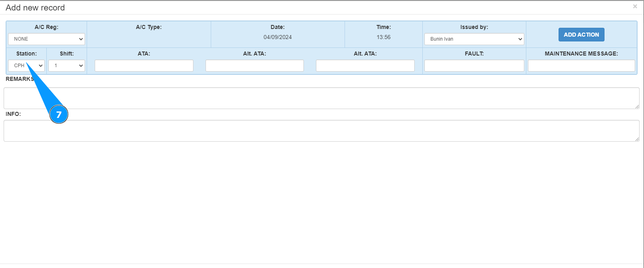This screenshot has width=644, height=268.
Task: Open the Issued by dropdown showing Bunin Ivan
Action: (474, 39)
